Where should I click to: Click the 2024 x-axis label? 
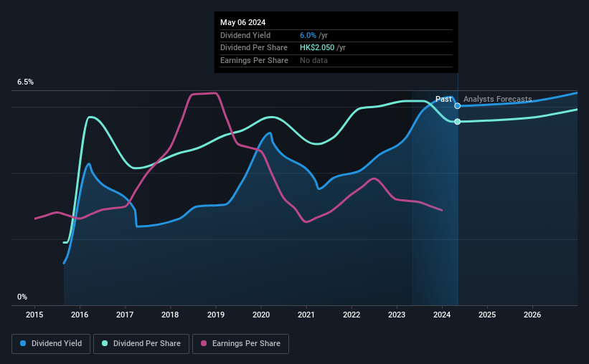pyautogui.click(x=442, y=315)
